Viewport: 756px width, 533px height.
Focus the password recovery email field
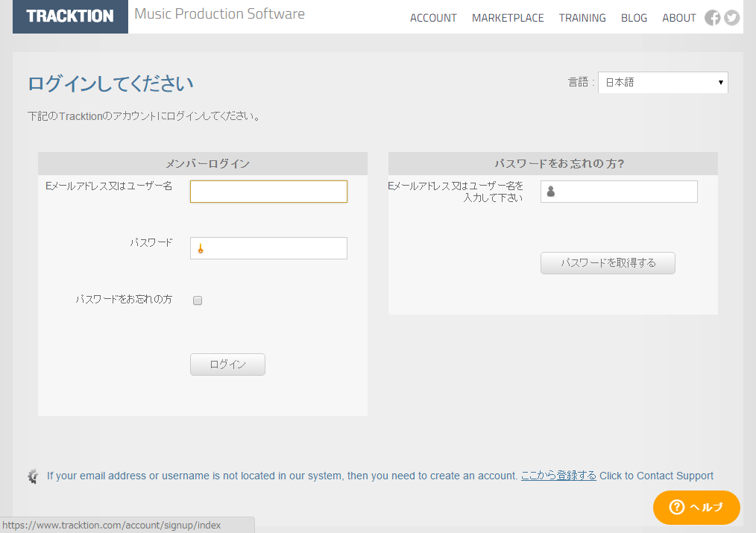pyautogui.click(x=619, y=192)
